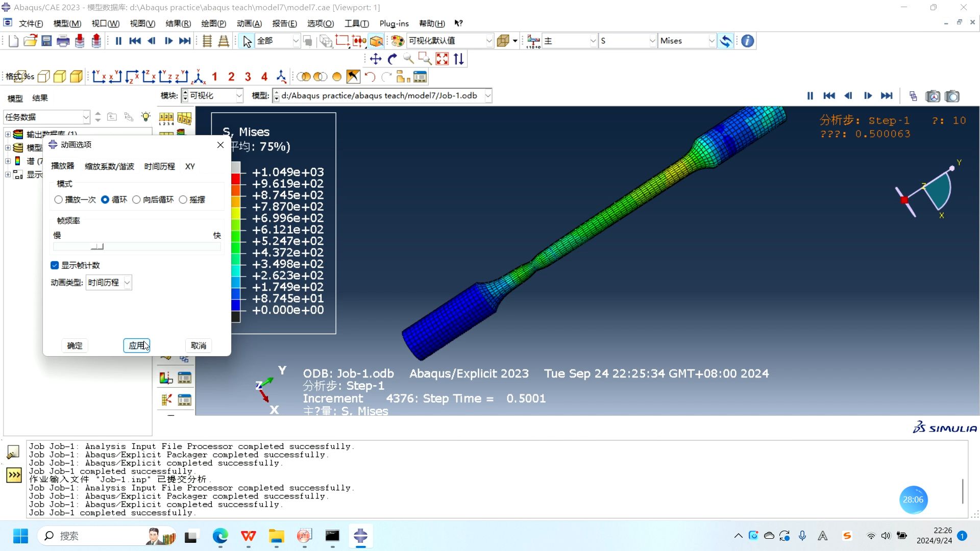This screenshot has height=551, width=980.
Task: Switch to the 时间历程 tab in dialog
Action: coord(159,166)
